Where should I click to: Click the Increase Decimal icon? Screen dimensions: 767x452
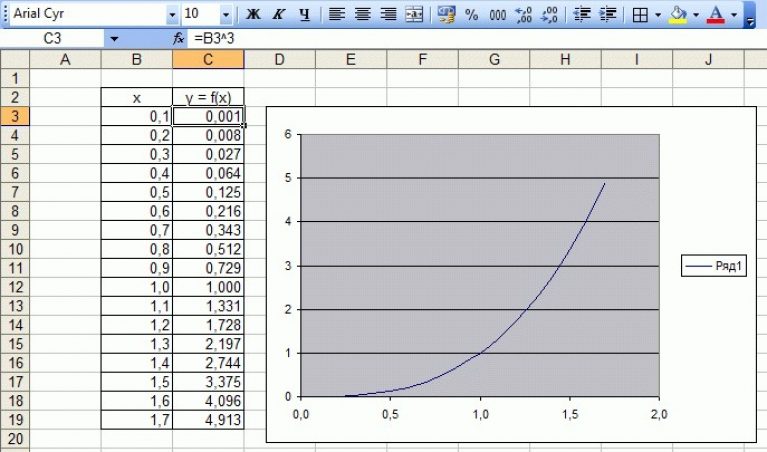pyautogui.click(x=522, y=15)
